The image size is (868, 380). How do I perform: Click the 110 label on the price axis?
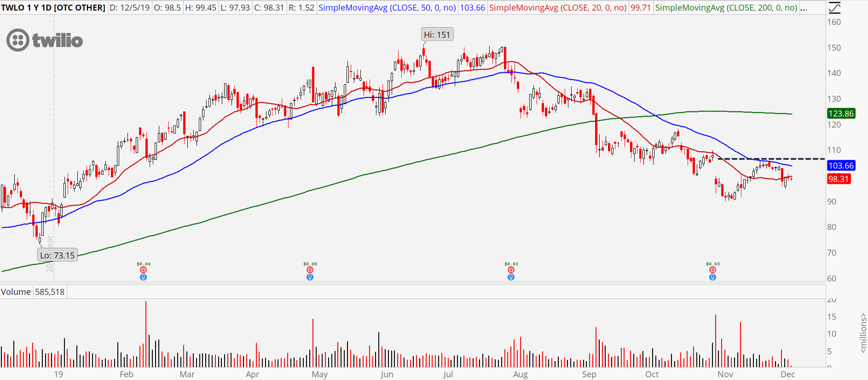pyautogui.click(x=833, y=150)
